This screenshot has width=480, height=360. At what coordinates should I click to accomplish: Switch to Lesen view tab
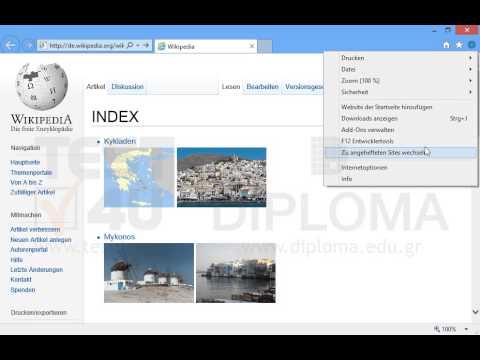(231, 87)
